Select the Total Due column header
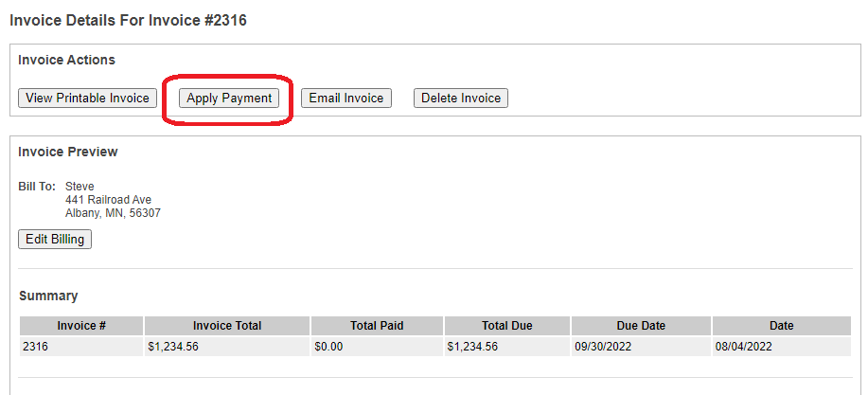This screenshot has width=868, height=395. pos(507,326)
